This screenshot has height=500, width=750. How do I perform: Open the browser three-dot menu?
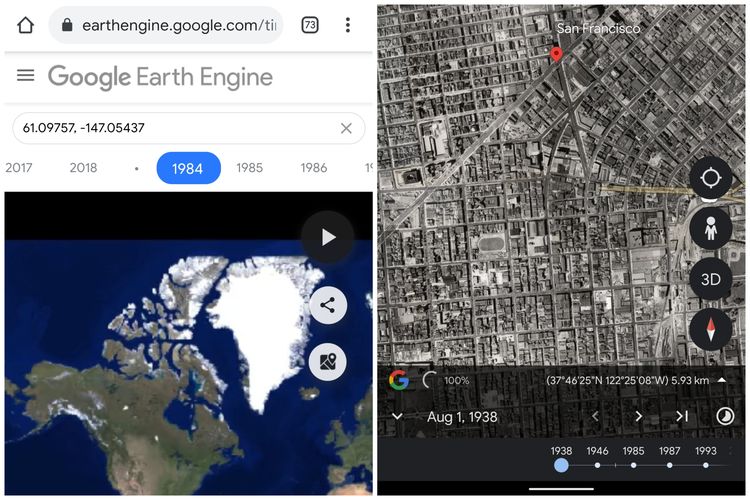348,25
